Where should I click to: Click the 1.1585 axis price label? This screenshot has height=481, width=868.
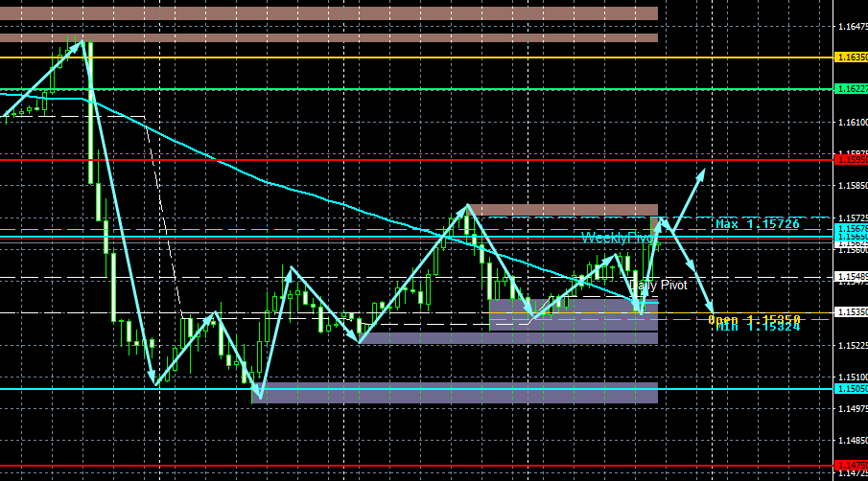[853, 186]
